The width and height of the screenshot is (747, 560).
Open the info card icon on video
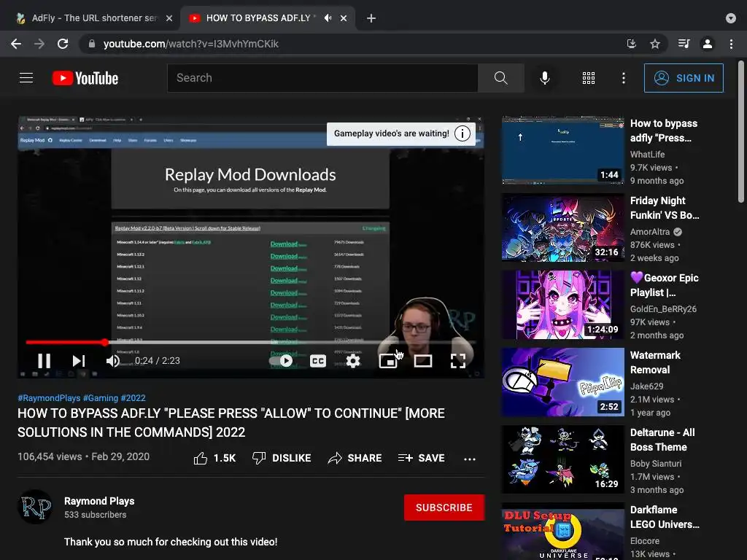coord(462,133)
